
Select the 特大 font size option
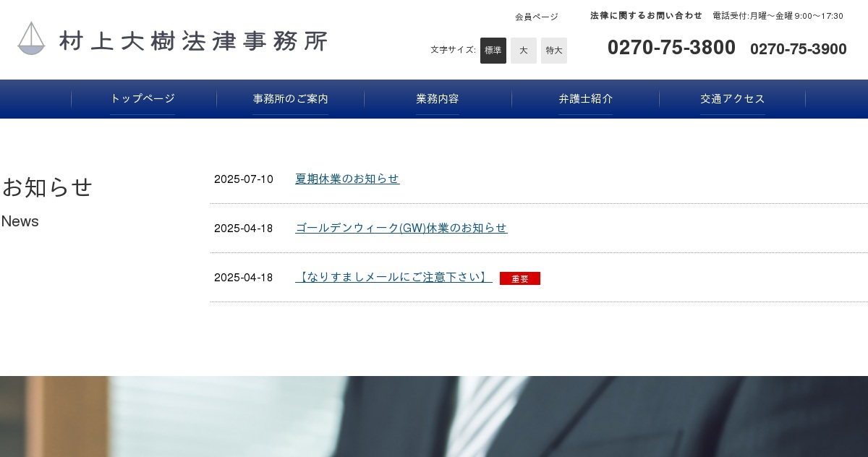coord(554,51)
